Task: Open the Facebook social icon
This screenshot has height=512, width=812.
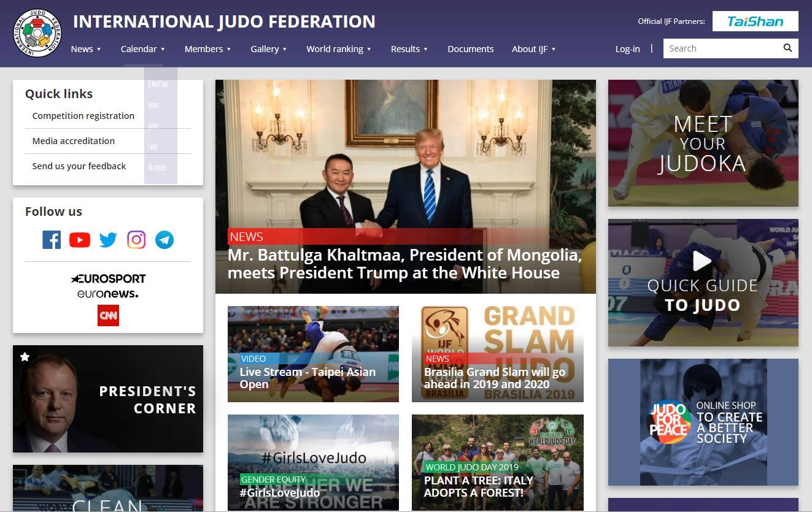Action: pyautogui.click(x=52, y=240)
